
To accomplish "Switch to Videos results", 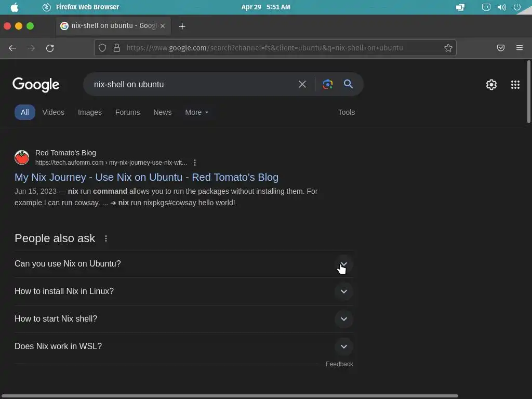I will (54, 112).
